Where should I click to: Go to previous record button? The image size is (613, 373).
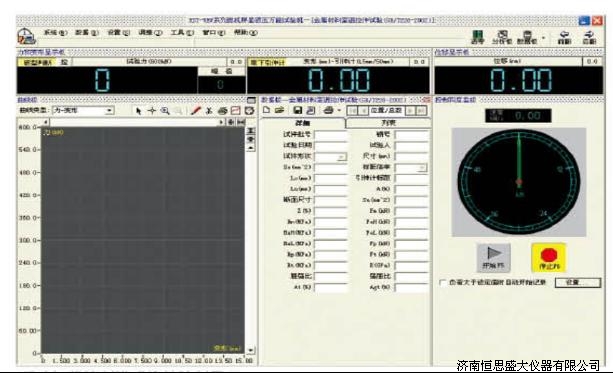(364, 111)
